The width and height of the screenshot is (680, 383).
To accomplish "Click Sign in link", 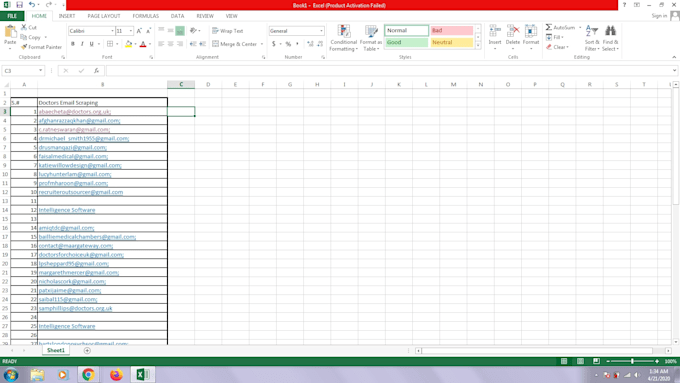I will tap(659, 16).
